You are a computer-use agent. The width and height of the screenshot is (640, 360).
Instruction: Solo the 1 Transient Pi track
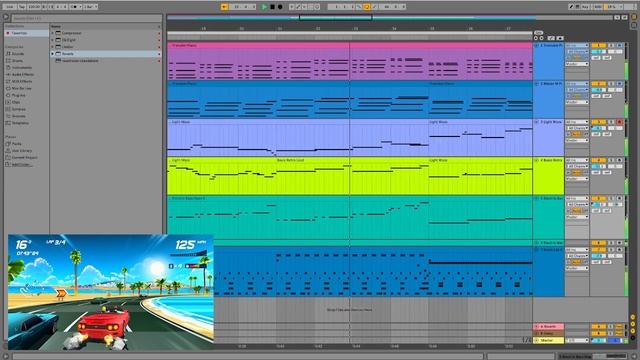pyautogui.click(x=611, y=45)
